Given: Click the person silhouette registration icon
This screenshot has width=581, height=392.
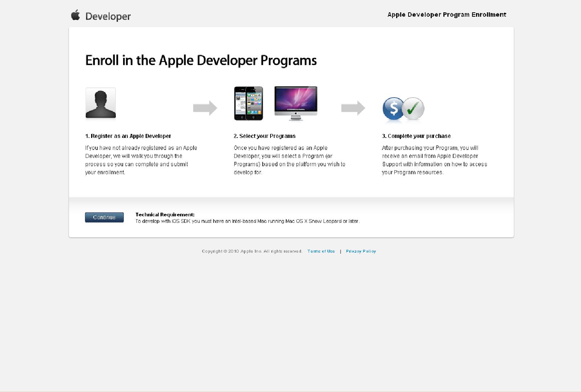Looking at the screenshot, I should [x=101, y=103].
